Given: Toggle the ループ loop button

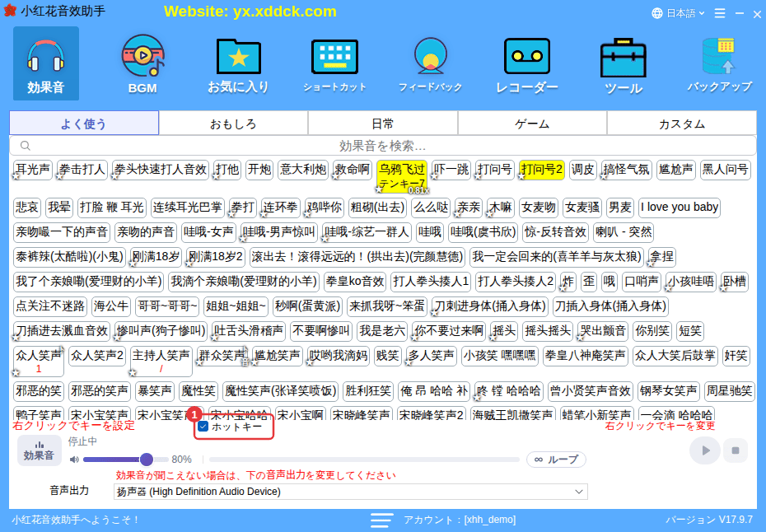Looking at the screenshot, I should click(x=556, y=460).
